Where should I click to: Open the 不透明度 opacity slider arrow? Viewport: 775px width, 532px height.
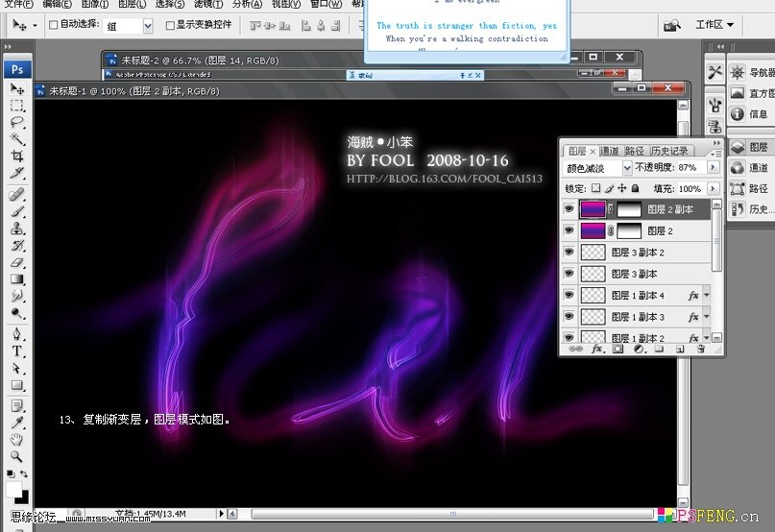[x=713, y=168]
